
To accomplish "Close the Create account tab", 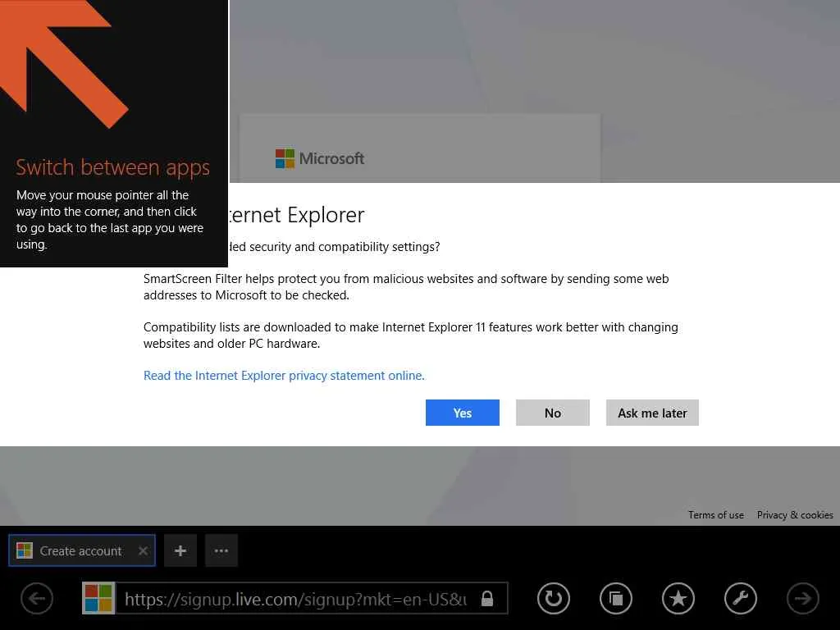I will pos(143,550).
